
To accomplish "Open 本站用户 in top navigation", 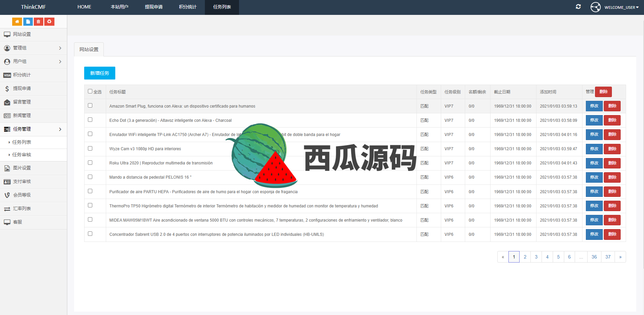I will pos(119,7).
